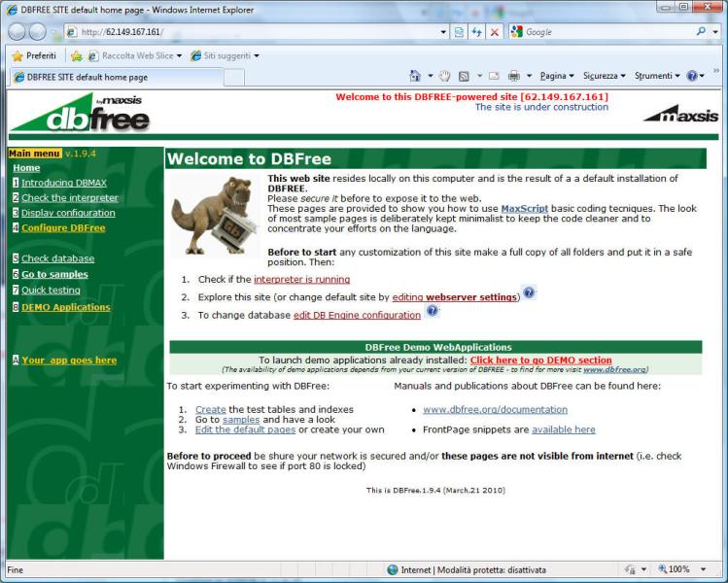Click www.dbfree.org link in demo note
The width and height of the screenshot is (728, 583).
click(614, 370)
